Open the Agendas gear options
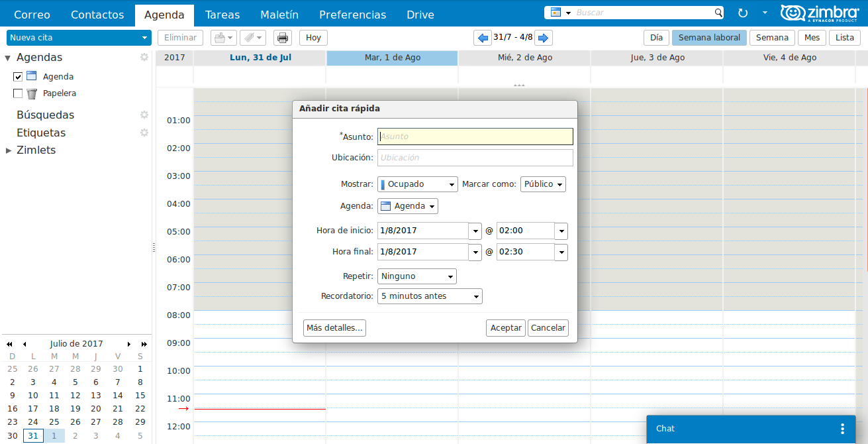Image resolution: width=868 pixels, height=444 pixels. [x=144, y=57]
